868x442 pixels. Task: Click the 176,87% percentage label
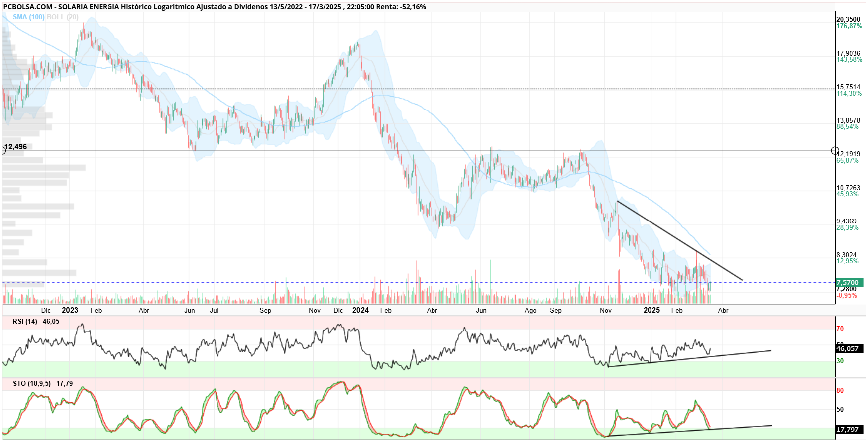849,26
